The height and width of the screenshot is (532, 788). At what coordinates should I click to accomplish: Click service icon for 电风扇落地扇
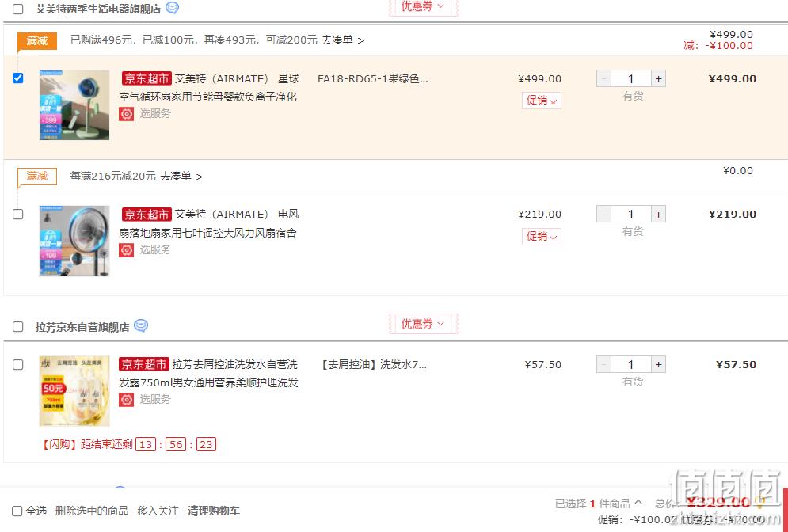pyautogui.click(x=126, y=249)
